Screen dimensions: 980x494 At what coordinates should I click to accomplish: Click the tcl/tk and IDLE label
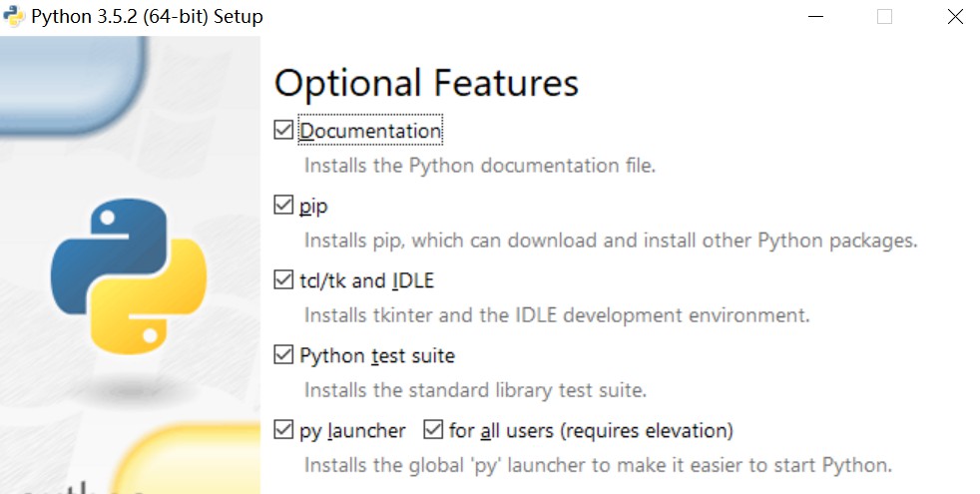click(x=367, y=280)
